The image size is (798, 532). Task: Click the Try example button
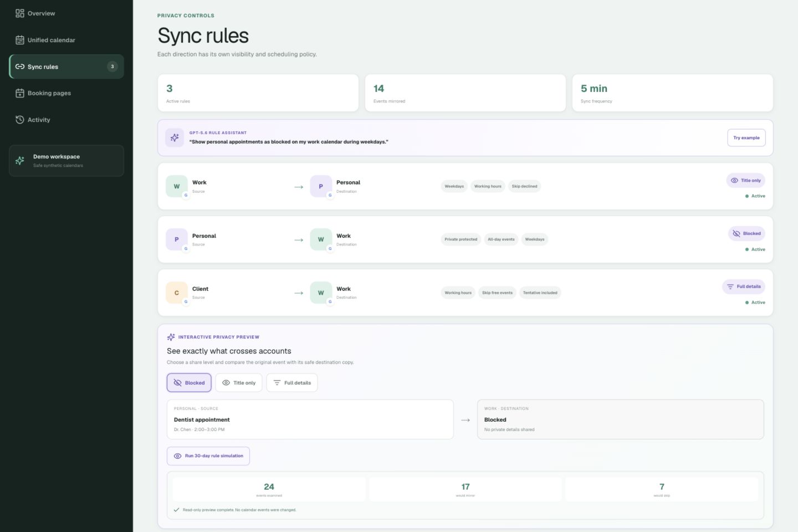746,138
